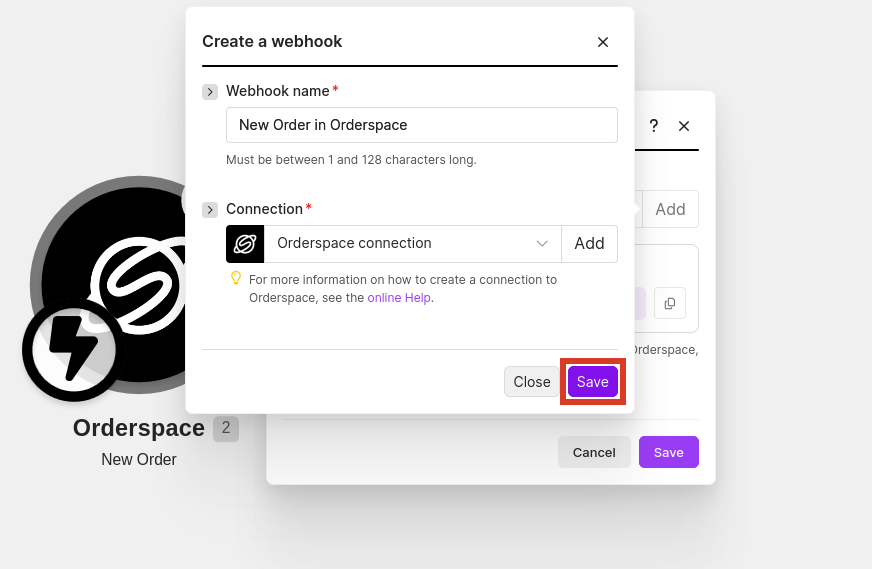
Task: Click the Orderspace logo icon beside connection dropdown
Action: (x=245, y=244)
